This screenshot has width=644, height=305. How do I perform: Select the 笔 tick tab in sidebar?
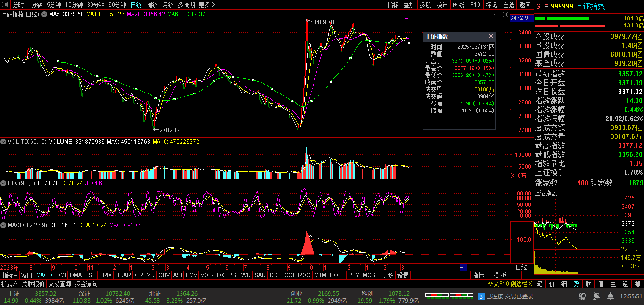pos(540,284)
